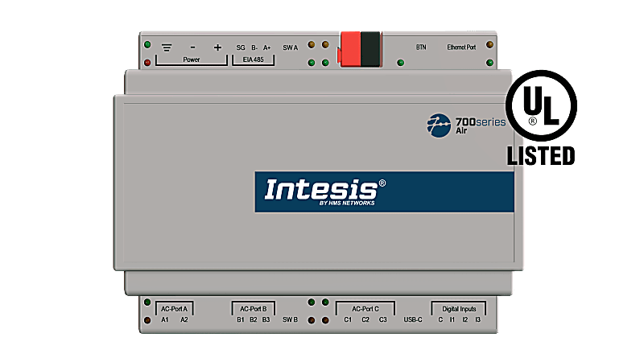644x362 pixels.
Task: Click the Digital Inputs label
Action: coord(459,309)
